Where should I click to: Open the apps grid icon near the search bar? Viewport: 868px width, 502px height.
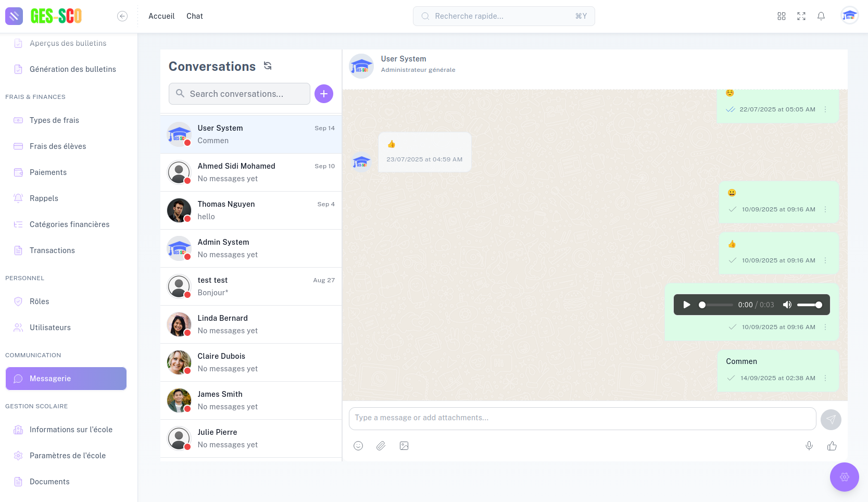[x=782, y=16]
